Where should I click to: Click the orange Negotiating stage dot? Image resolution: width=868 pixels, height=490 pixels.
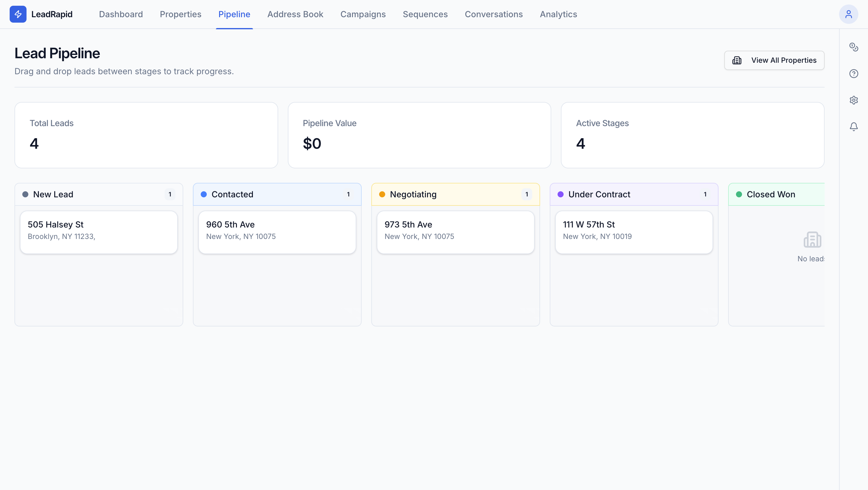click(x=382, y=194)
